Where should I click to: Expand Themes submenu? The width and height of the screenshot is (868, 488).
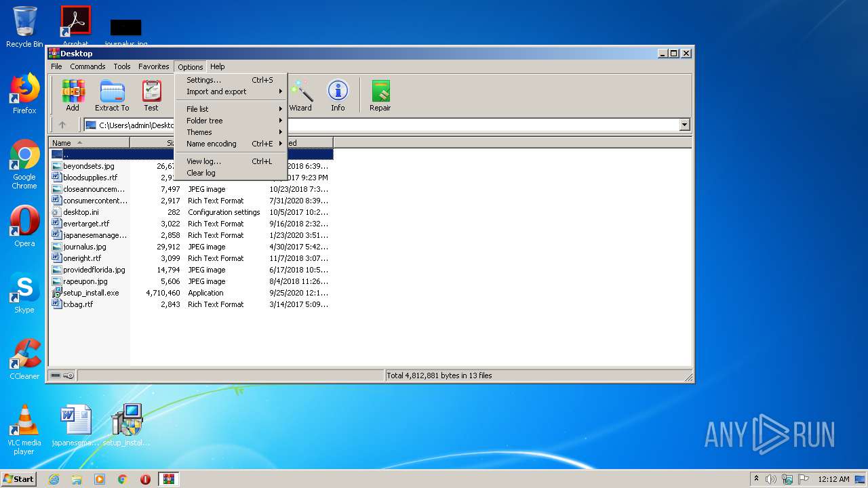pyautogui.click(x=231, y=132)
